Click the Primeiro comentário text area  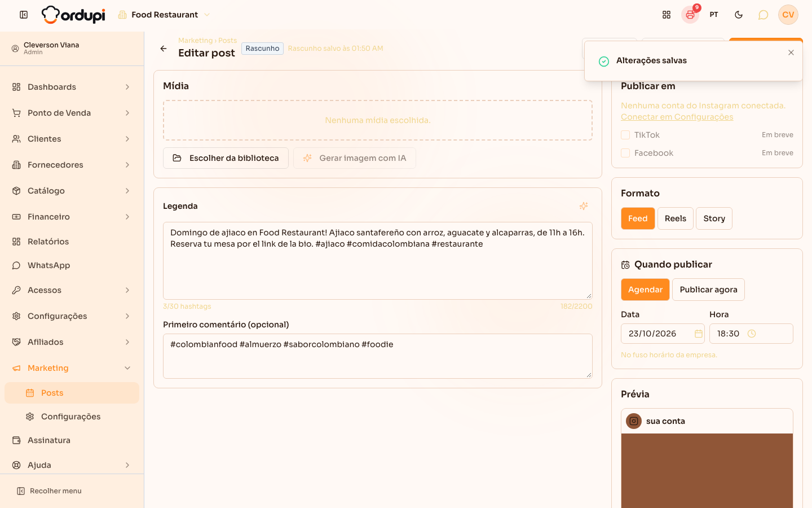(378, 356)
